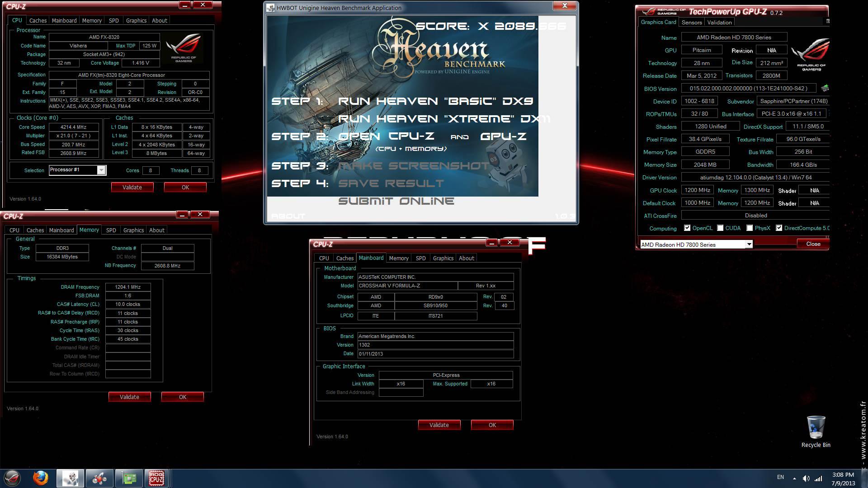Open the Processor #1 selection dropdown

point(101,170)
